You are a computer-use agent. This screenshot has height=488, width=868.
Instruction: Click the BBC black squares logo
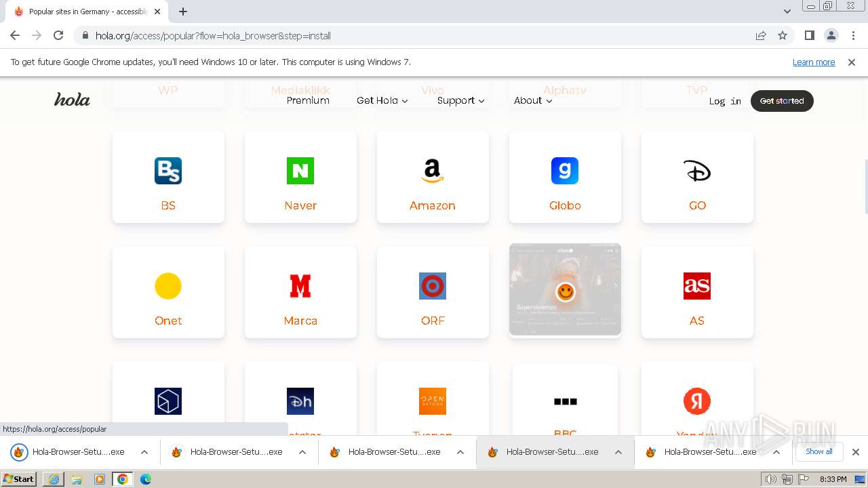[565, 401]
